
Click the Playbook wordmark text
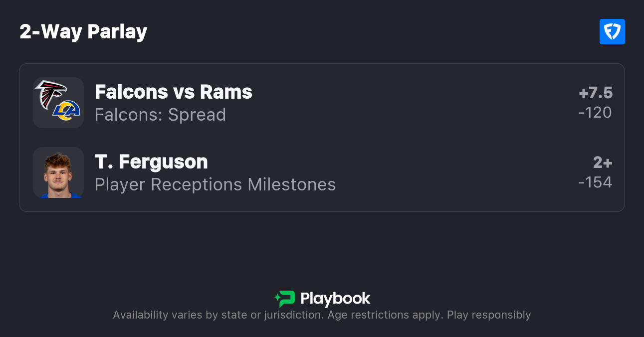335,299
